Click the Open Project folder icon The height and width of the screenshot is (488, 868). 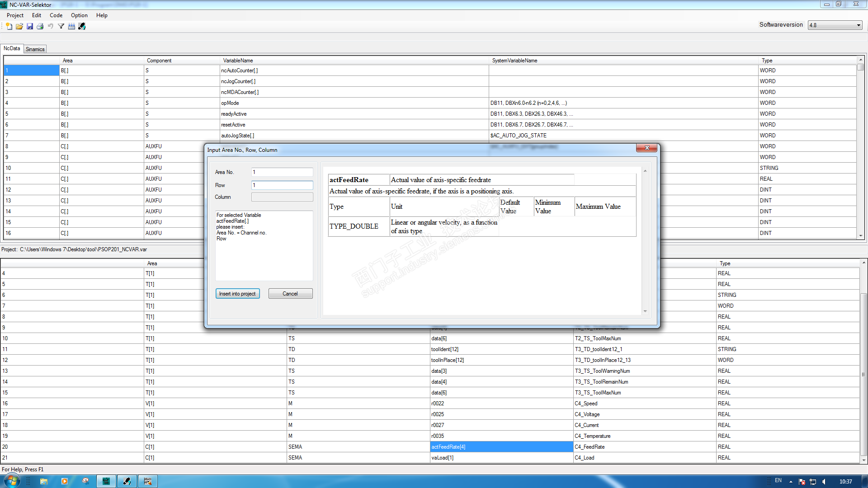[x=19, y=26]
